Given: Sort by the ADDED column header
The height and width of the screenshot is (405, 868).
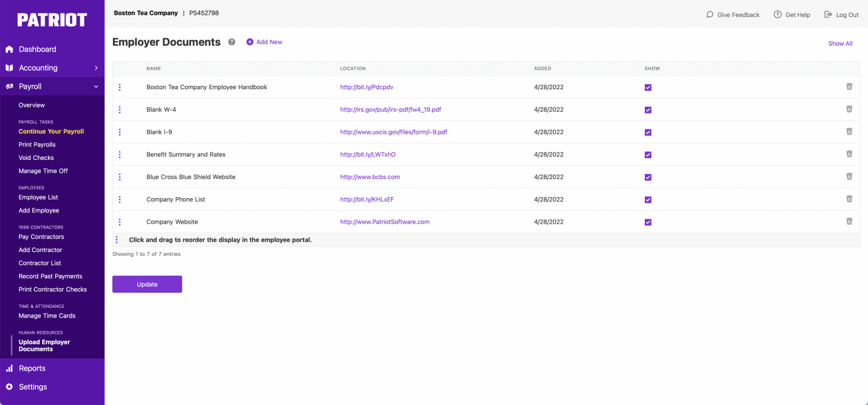Looking at the screenshot, I should coord(542,68).
